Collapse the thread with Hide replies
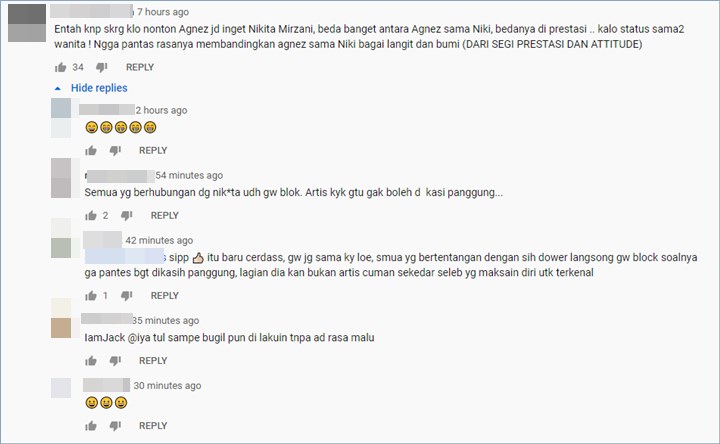This screenshot has height=444, width=720. [x=99, y=88]
